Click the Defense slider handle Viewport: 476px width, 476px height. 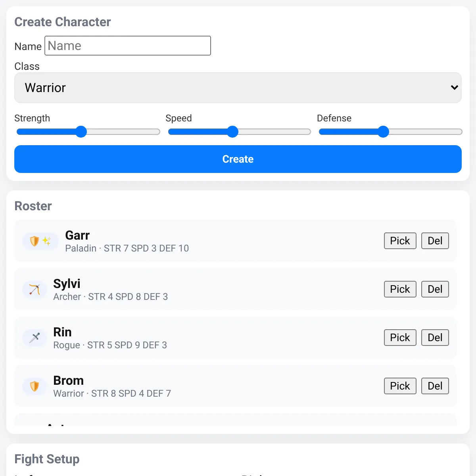click(x=383, y=132)
